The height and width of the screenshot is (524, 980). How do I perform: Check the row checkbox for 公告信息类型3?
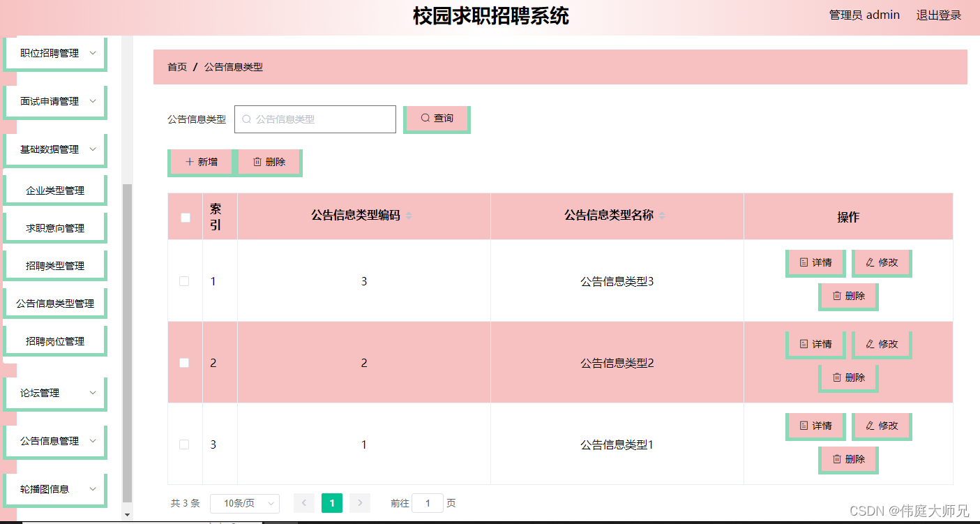click(x=184, y=281)
